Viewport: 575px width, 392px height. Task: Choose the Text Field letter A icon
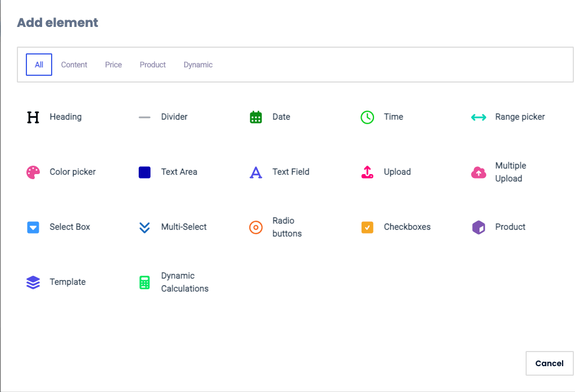click(256, 172)
